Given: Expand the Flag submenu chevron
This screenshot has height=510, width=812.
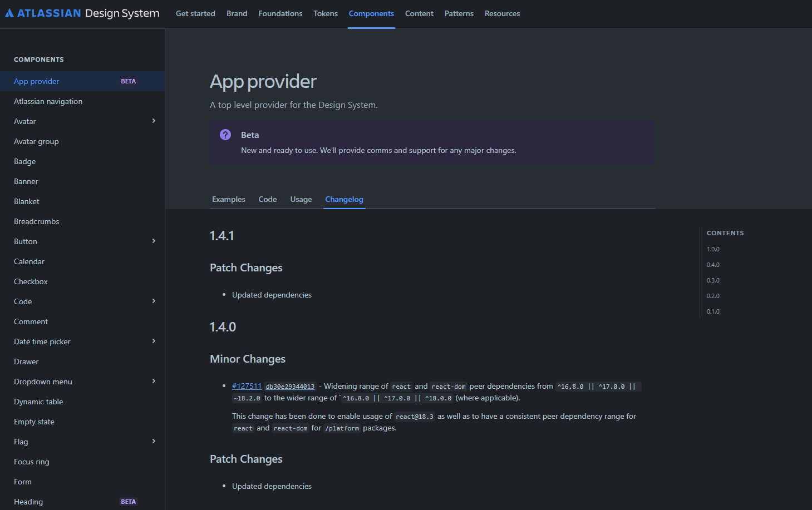Looking at the screenshot, I should (x=154, y=441).
